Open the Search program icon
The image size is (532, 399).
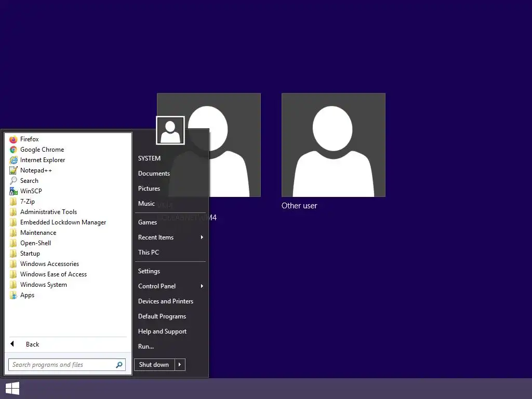click(x=13, y=181)
